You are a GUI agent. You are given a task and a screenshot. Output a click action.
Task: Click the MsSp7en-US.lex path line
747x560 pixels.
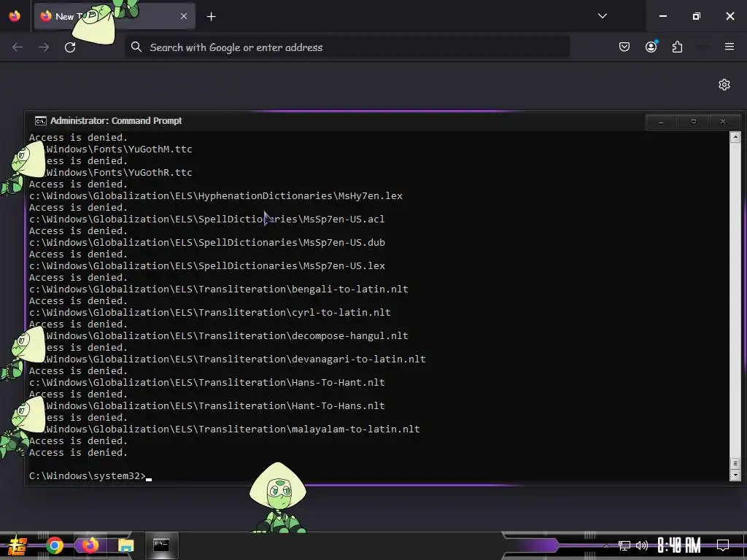pyautogui.click(x=206, y=265)
